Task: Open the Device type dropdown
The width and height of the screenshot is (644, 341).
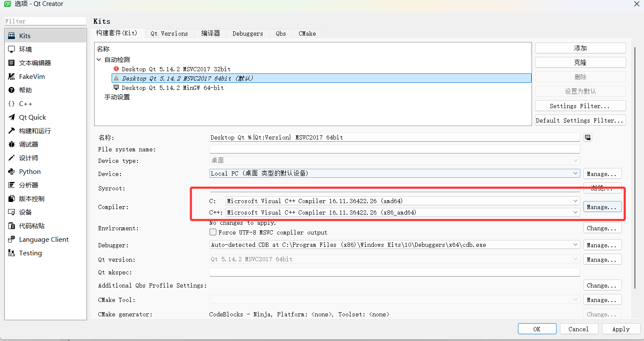Action: click(x=395, y=160)
